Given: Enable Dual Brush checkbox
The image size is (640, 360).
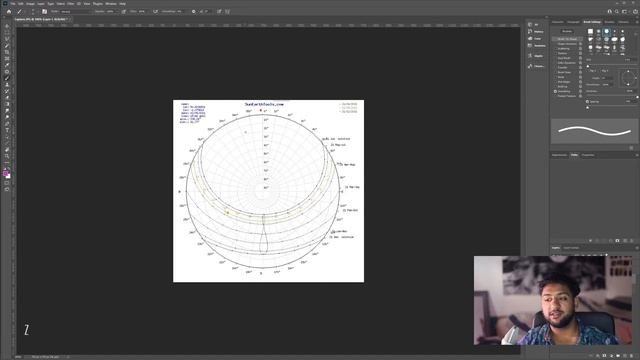Looking at the screenshot, I should click(556, 58).
